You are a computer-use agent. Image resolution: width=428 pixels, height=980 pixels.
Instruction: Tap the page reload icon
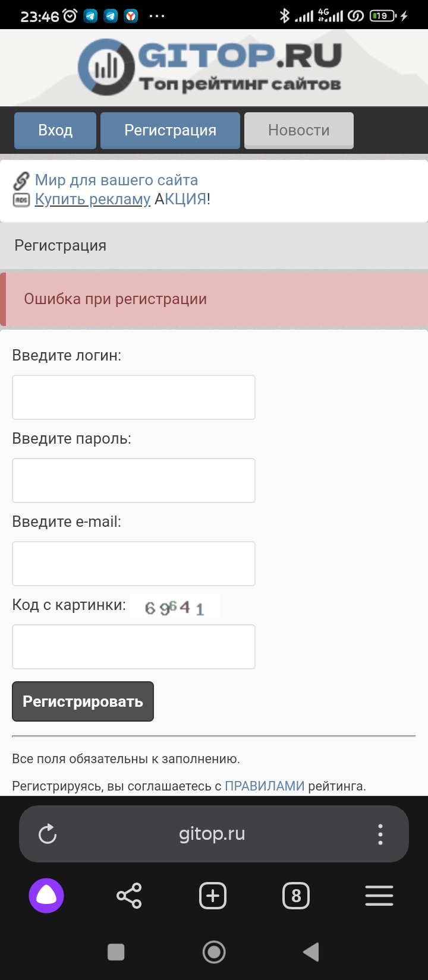point(48,834)
